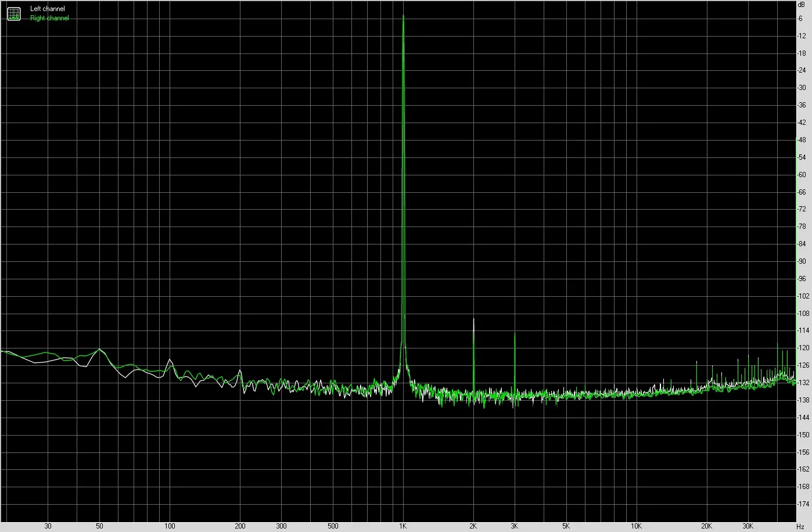The width and height of the screenshot is (812, 532).
Task: Click the -144 dB axis label
Action: [803, 418]
